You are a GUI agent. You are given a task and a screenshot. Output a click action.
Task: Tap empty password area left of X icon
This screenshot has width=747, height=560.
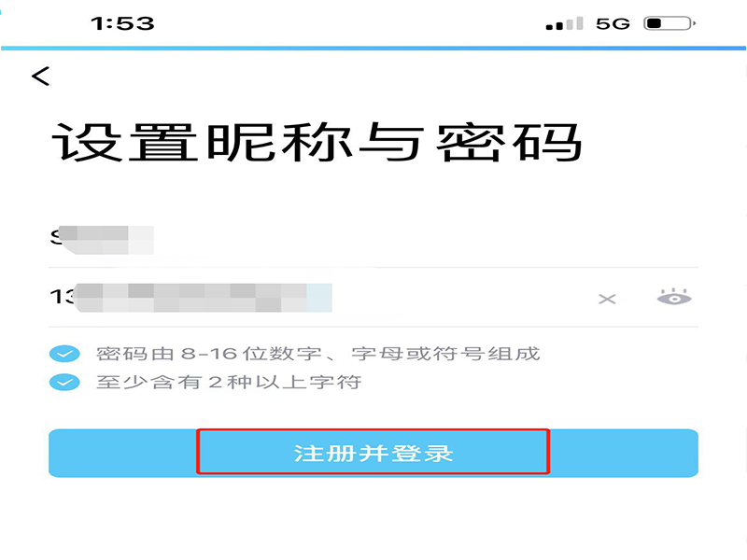(462, 298)
